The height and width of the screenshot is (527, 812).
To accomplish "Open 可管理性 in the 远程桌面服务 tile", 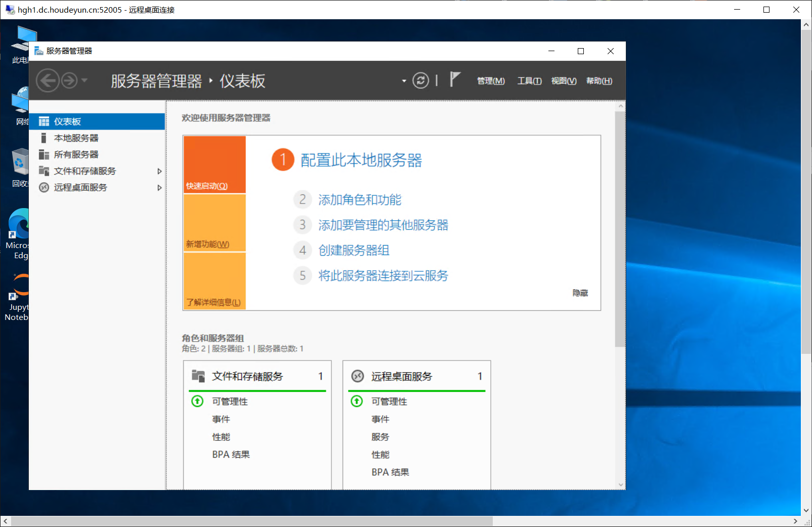I will click(x=390, y=401).
